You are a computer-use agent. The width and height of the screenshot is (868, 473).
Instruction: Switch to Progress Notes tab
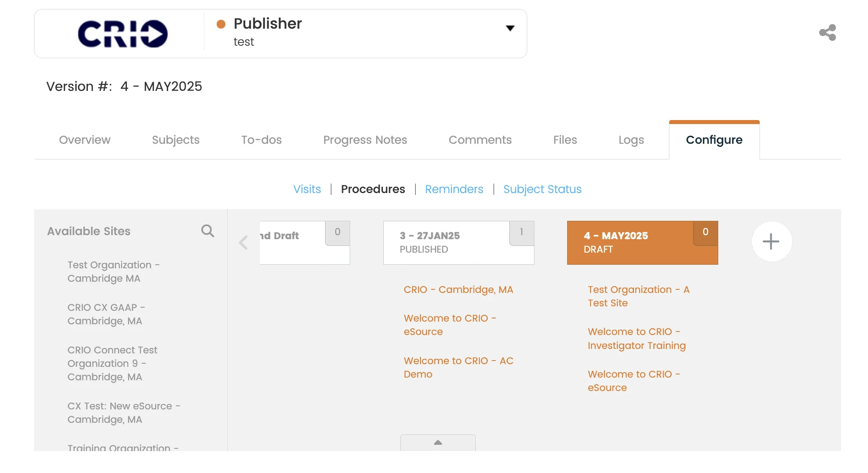(x=365, y=140)
